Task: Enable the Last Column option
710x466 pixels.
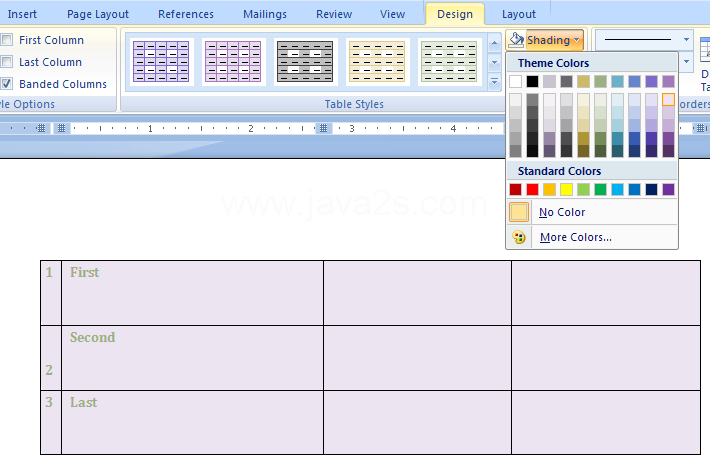Action: click(7, 62)
